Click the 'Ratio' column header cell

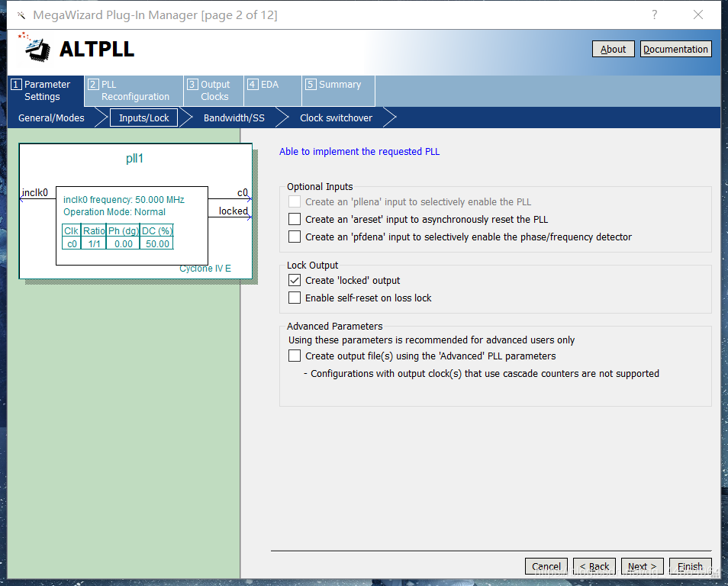95,230
